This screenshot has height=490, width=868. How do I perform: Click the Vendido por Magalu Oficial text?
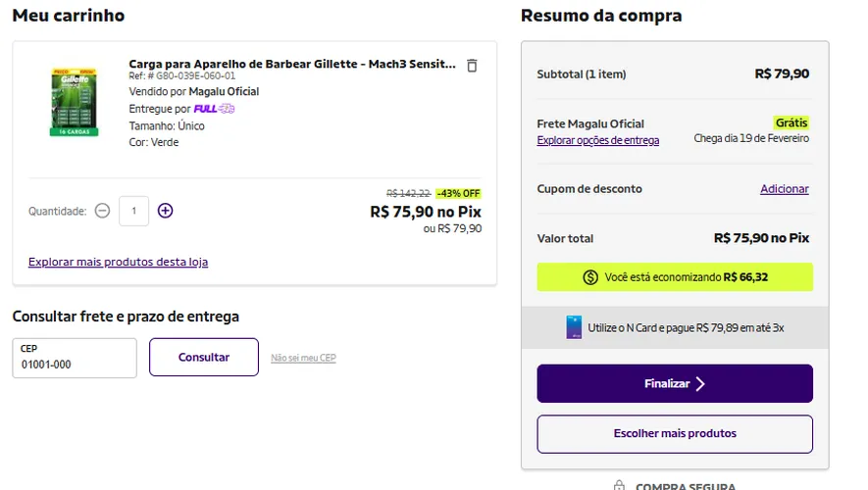pyautogui.click(x=194, y=92)
